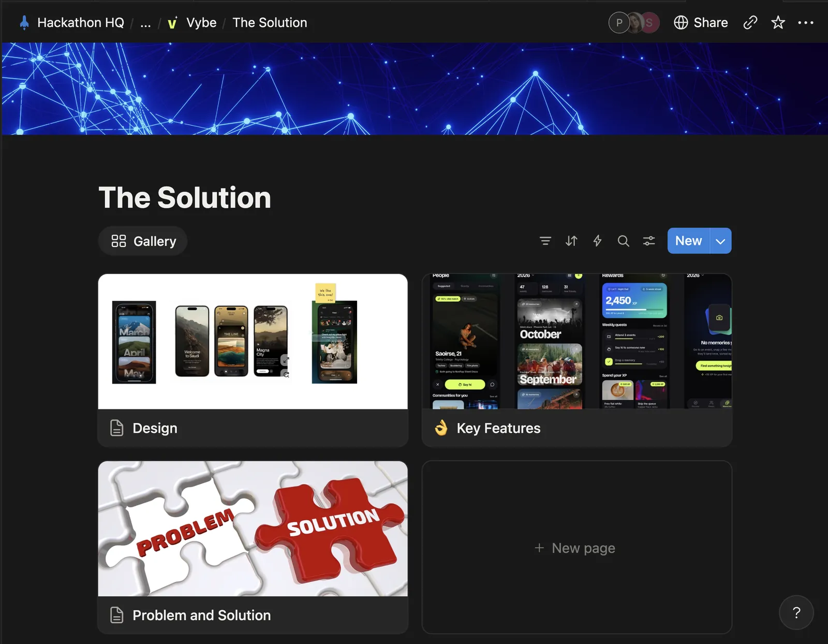Screen dimensions: 828x644
Task: Click the help question mark button
Action: [796, 612]
